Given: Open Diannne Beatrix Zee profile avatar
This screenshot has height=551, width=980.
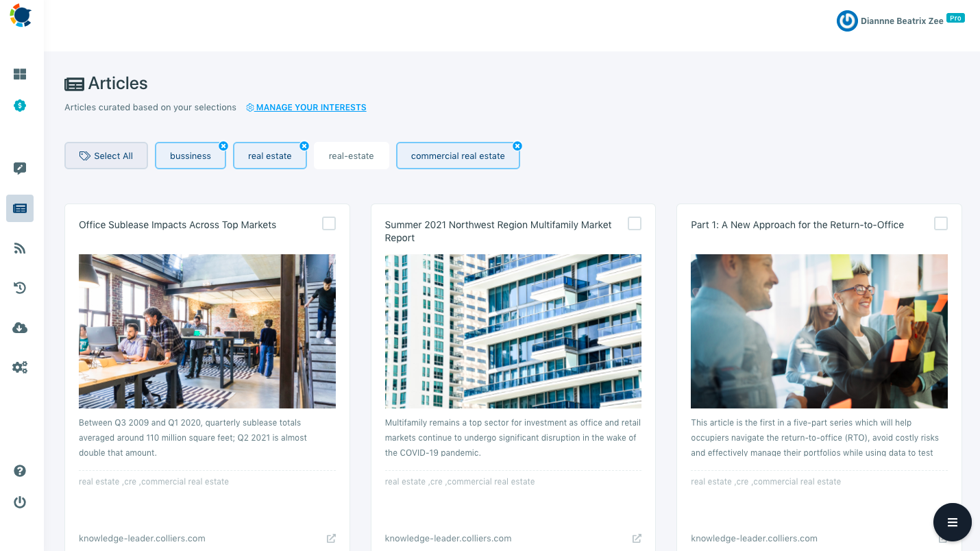Looking at the screenshot, I should [x=847, y=21].
